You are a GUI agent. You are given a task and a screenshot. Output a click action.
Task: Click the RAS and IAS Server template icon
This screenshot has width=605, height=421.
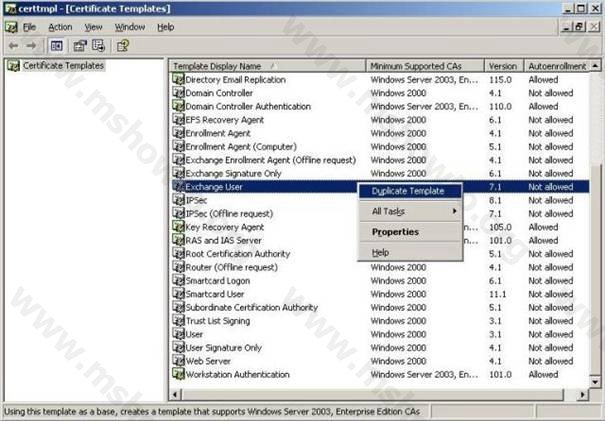(x=178, y=240)
